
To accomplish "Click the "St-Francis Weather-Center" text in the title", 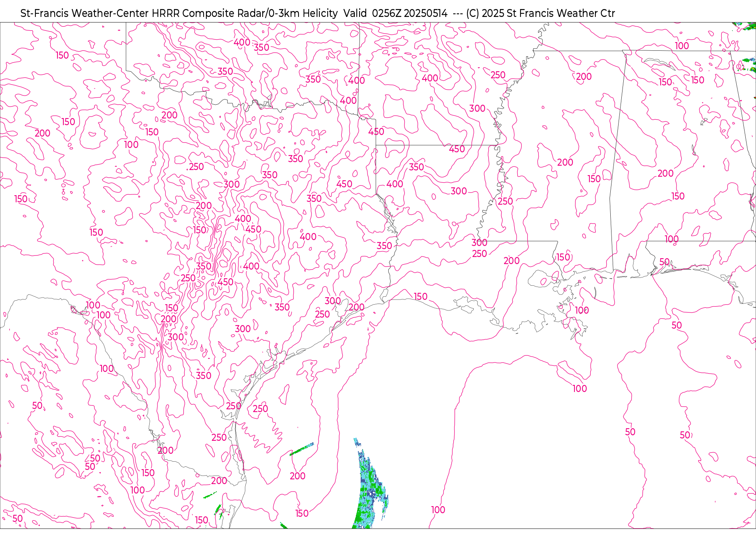I will [85, 13].
